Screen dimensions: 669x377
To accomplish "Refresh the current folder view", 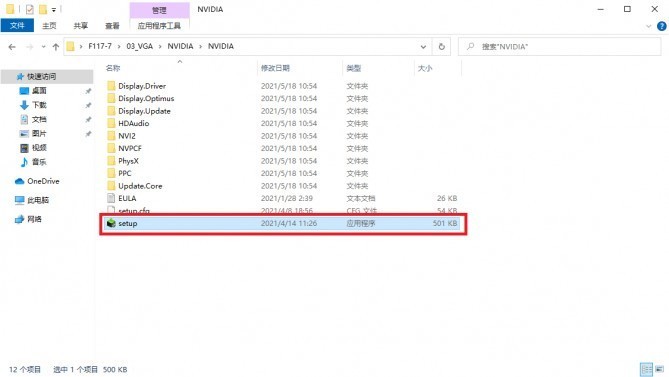I will (x=442, y=46).
